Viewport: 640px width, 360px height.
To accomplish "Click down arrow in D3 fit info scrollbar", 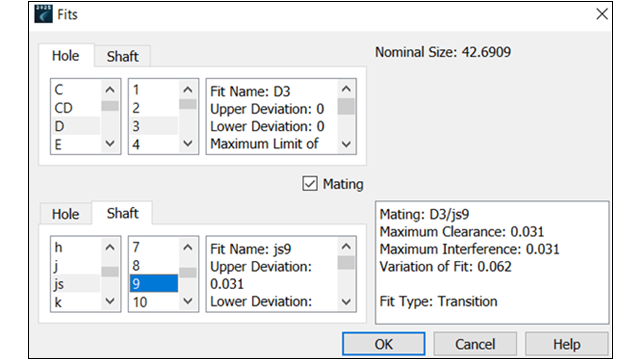I will (x=346, y=144).
